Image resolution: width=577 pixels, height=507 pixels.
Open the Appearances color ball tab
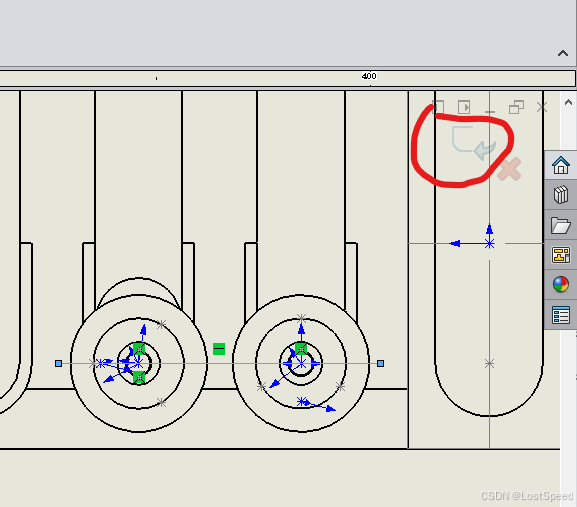(561, 284)
